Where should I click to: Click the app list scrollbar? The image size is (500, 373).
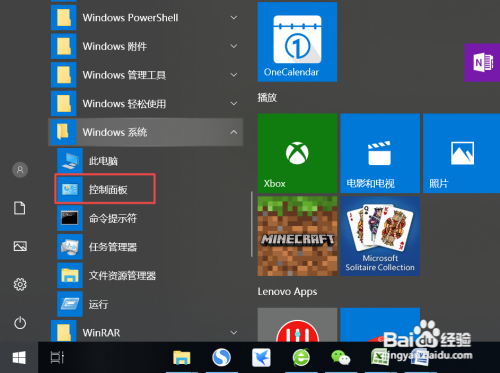252,224
